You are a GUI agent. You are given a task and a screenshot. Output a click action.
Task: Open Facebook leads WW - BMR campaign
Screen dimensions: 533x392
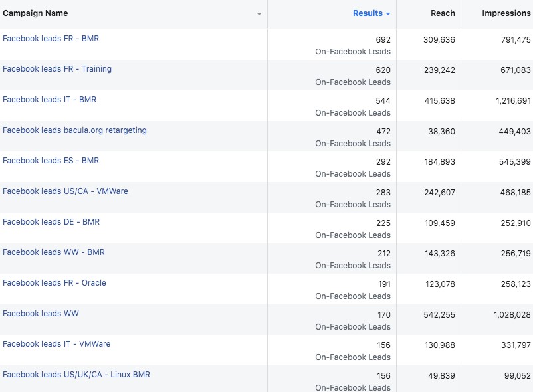pos(54,252)
